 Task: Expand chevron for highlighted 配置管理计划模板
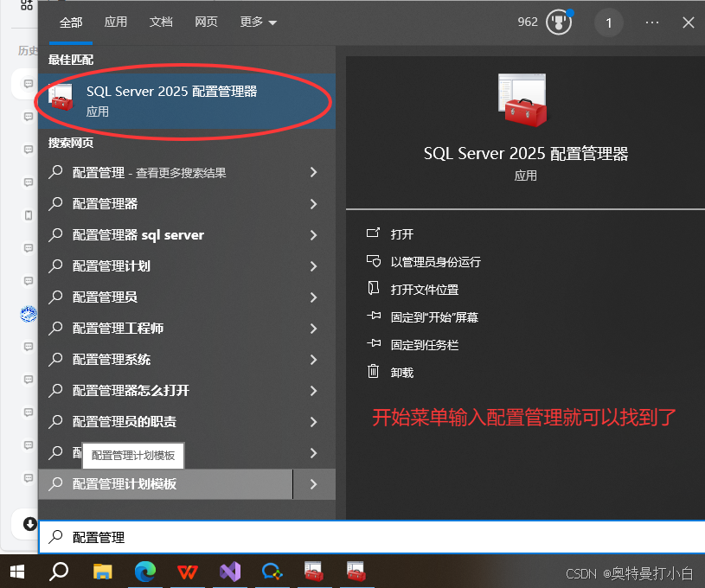tap(314, 484)
